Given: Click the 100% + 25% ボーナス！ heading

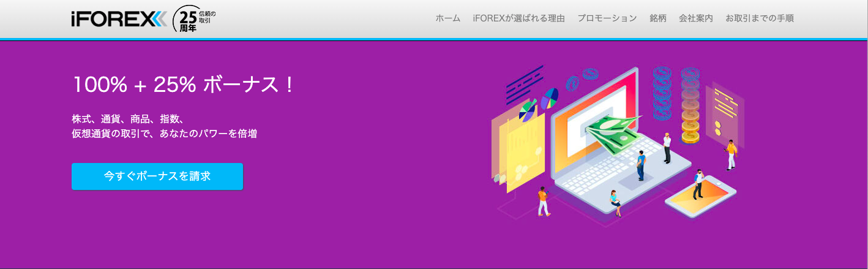Looking at the screenshot, I should [184, 85].
